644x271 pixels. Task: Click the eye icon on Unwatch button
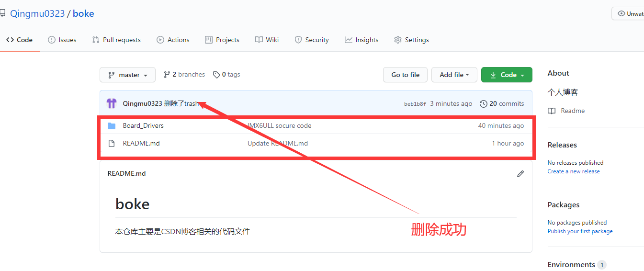(621, 13)
